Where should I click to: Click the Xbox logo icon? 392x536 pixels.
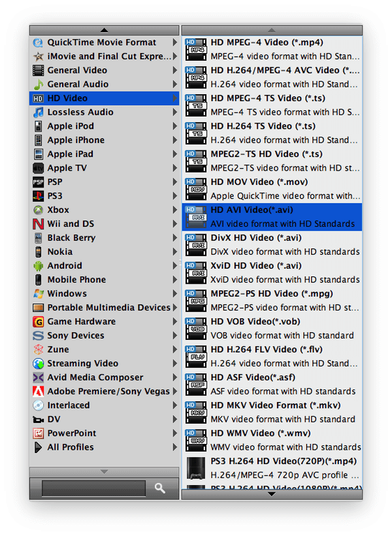(38, 210)
